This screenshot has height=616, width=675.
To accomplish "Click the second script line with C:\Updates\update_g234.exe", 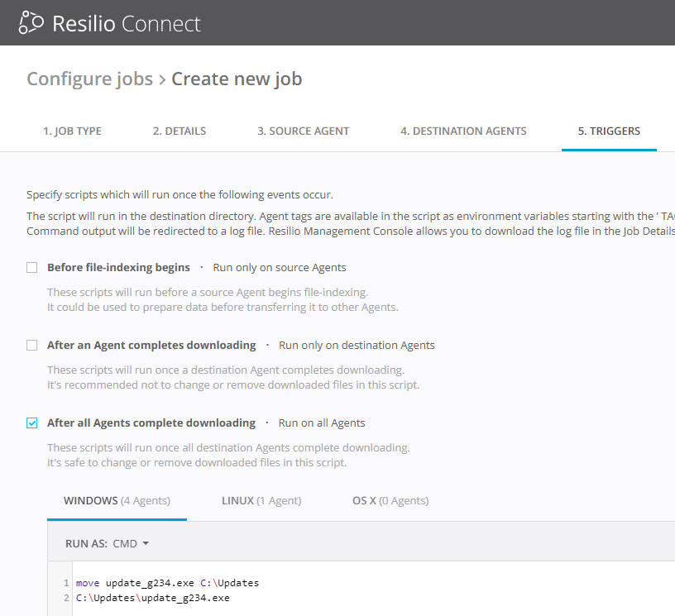I will click(x=152, y=598).
